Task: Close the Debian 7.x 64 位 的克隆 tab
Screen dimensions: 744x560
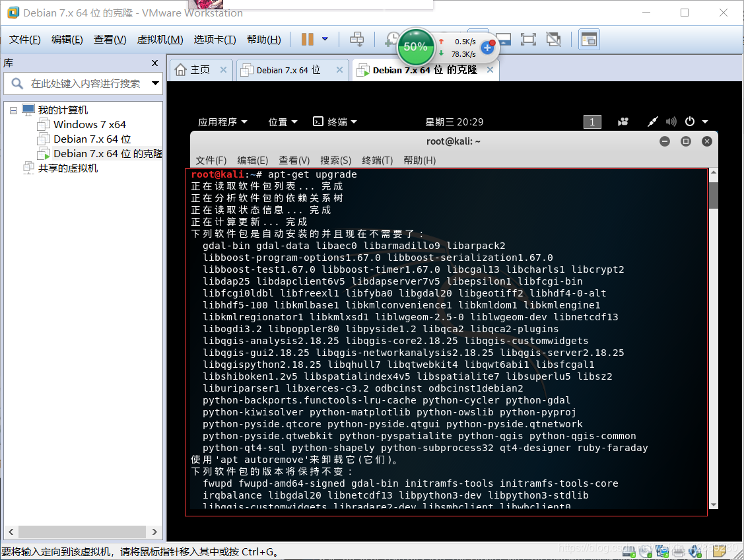Action: 490,70
